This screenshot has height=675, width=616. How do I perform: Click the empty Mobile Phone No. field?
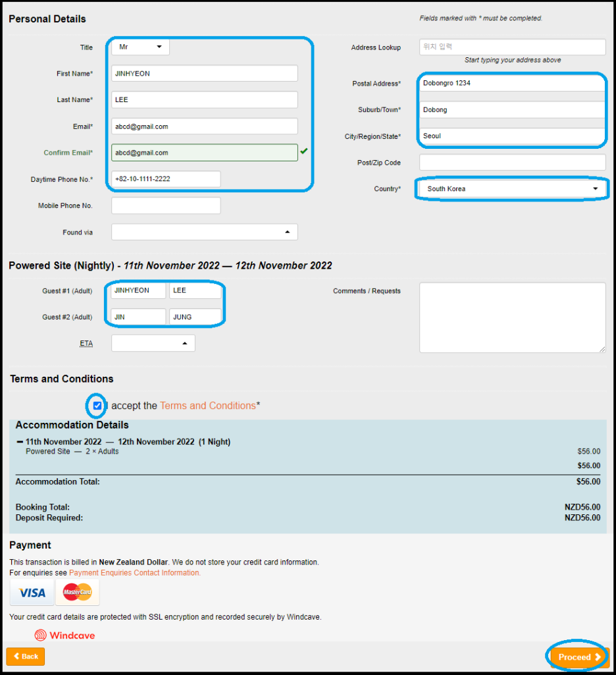(x=166, y=205)
